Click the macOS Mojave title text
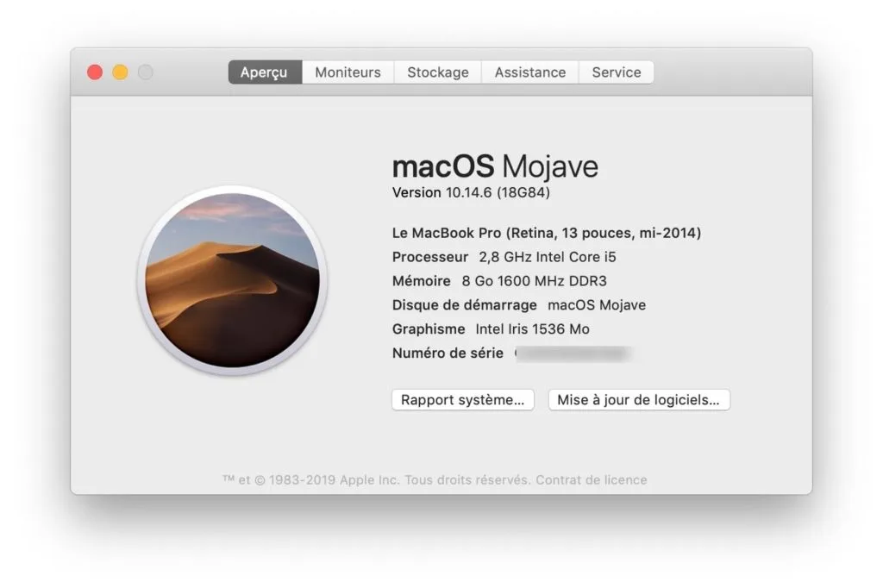The image size is (883, 588). tap(495, 166)
